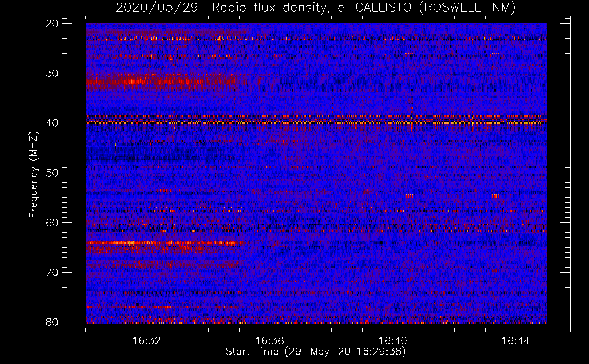589x364 pixels.
Task: Click the 'Frequency (MHZ)' axis label
Action: pos(33,175)
